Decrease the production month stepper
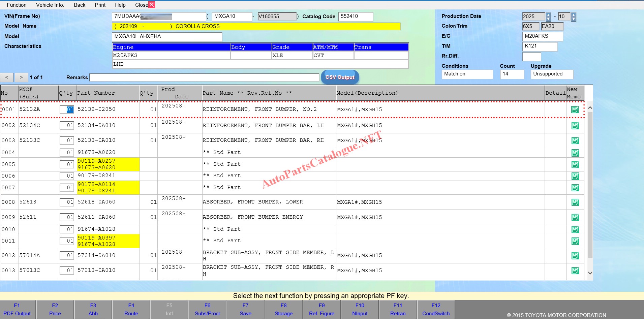This screenshot has height=319, width=644. coord(574,19)
